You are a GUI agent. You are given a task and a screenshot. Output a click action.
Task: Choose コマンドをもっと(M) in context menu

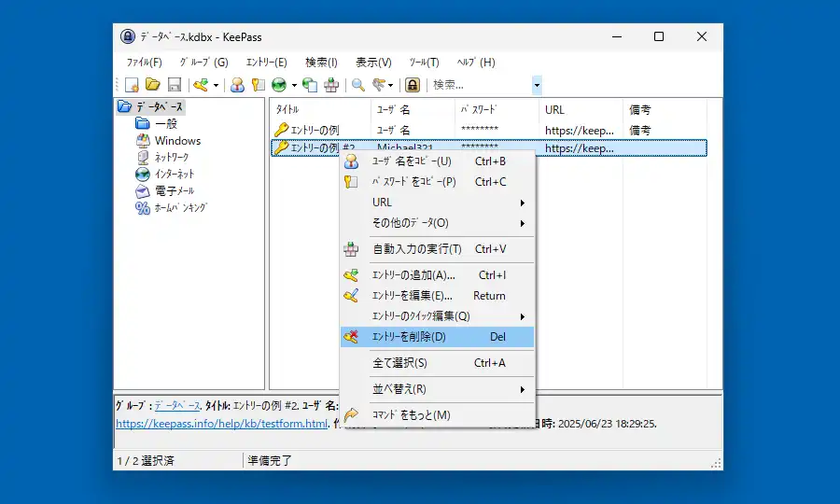click(437, 415)
